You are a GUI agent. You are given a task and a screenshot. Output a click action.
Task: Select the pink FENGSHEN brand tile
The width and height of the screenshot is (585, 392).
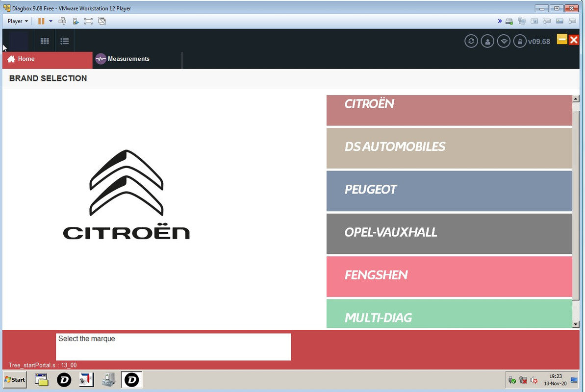(x=449, y=276)
